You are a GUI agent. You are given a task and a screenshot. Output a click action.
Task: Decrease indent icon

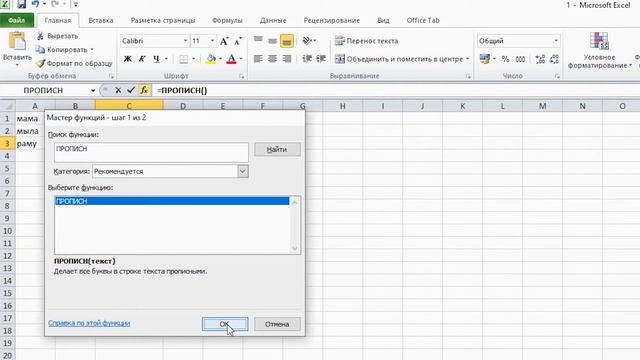click(307, 59)
